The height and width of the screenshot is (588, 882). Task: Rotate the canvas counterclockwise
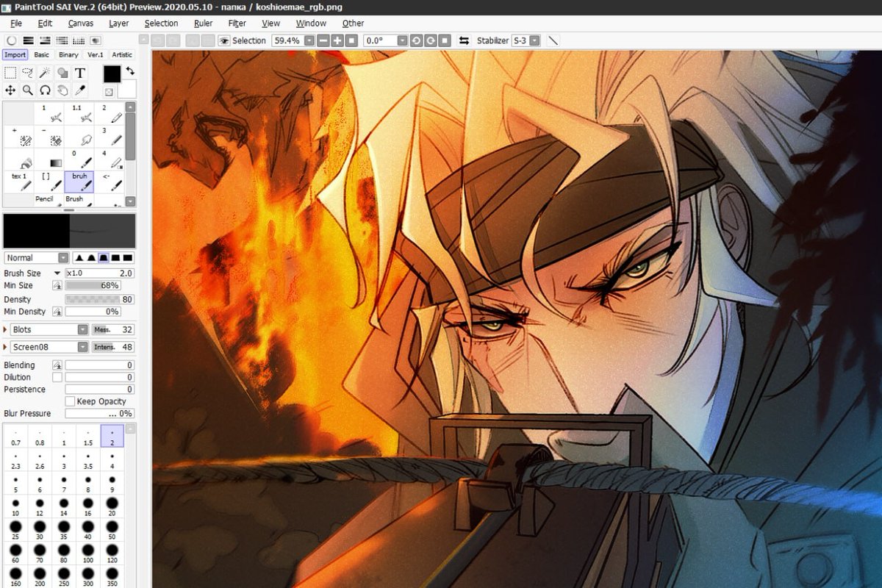417,40
